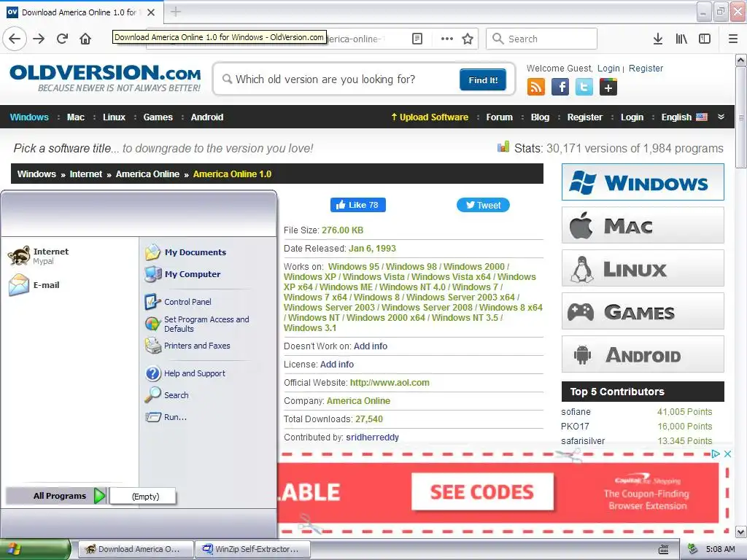
Task: Go to the browser Home page
Action: click(x=85, y=39)
